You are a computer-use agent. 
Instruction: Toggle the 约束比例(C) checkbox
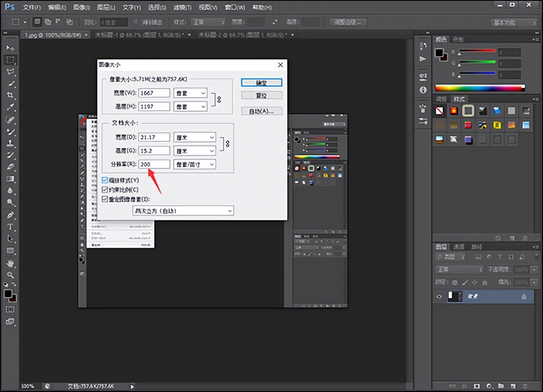105,190
